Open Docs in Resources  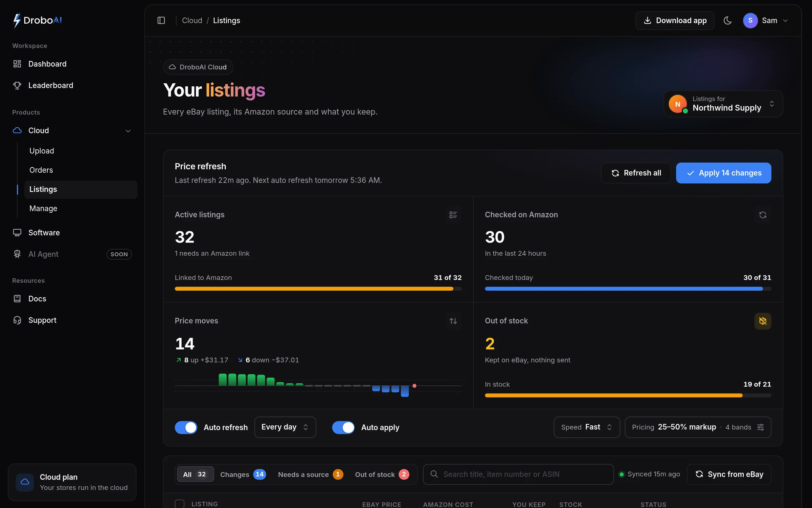[72, 299]
